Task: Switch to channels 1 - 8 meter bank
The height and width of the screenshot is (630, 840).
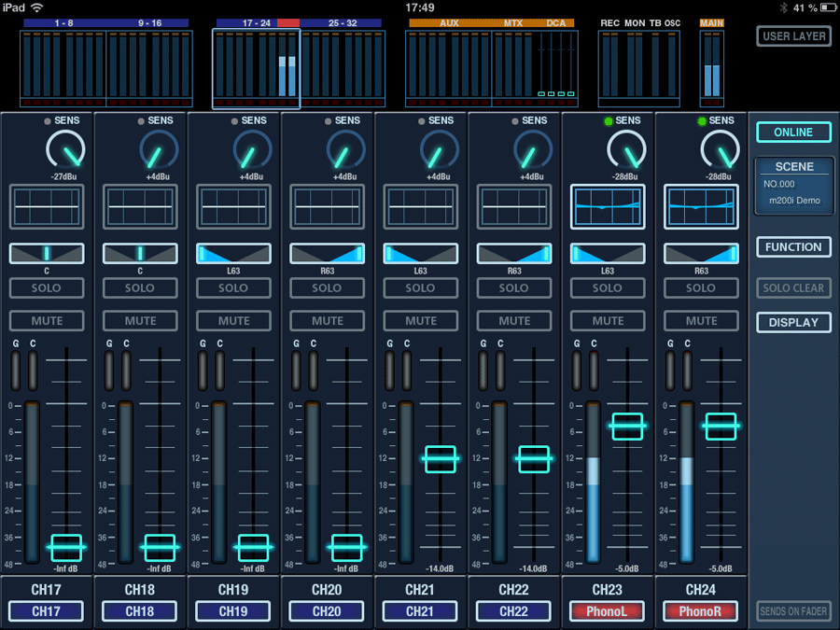Action: click(x=63, y=68)
